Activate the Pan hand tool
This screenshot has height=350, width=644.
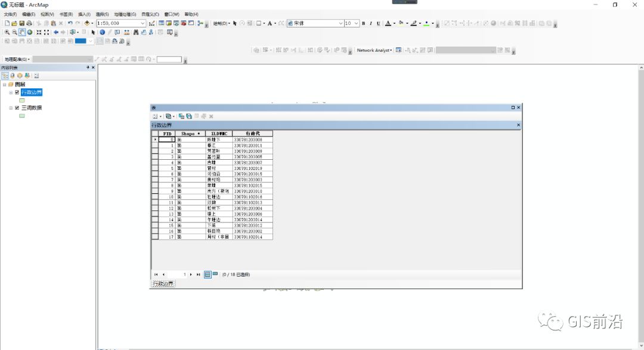point(22,32)
